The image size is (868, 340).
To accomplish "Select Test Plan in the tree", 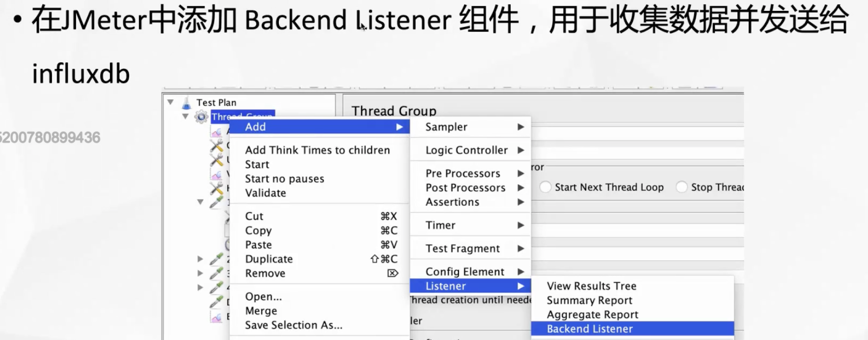I will 217,103.
